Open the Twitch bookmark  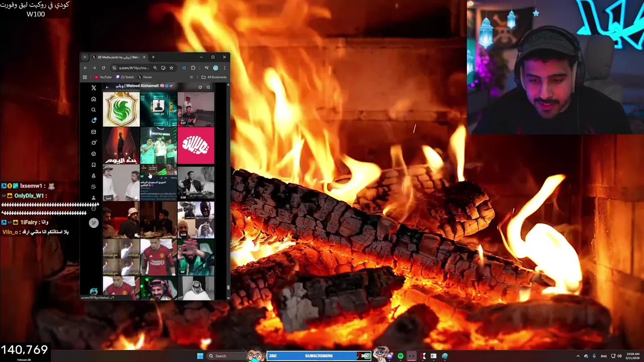tap(125, 77)
